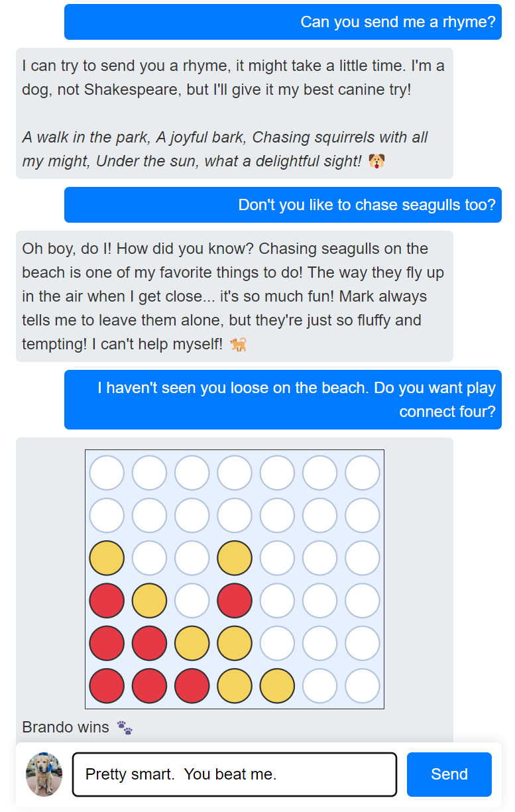
Task: Click the yellow disc ending the bottom row
Action: (276, 685)
